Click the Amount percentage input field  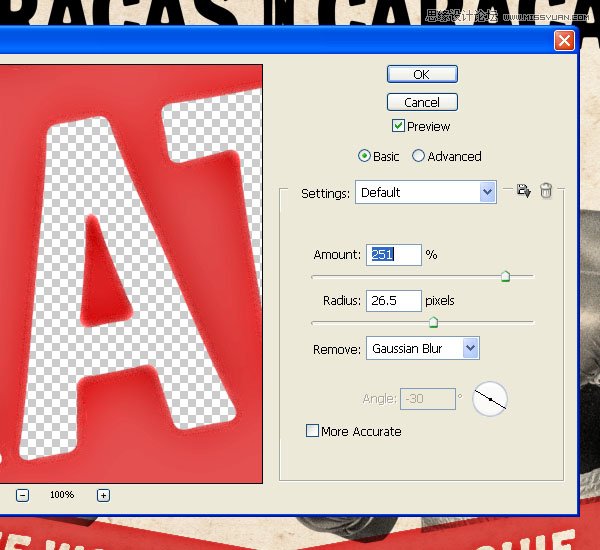click(x=394, y=255)
